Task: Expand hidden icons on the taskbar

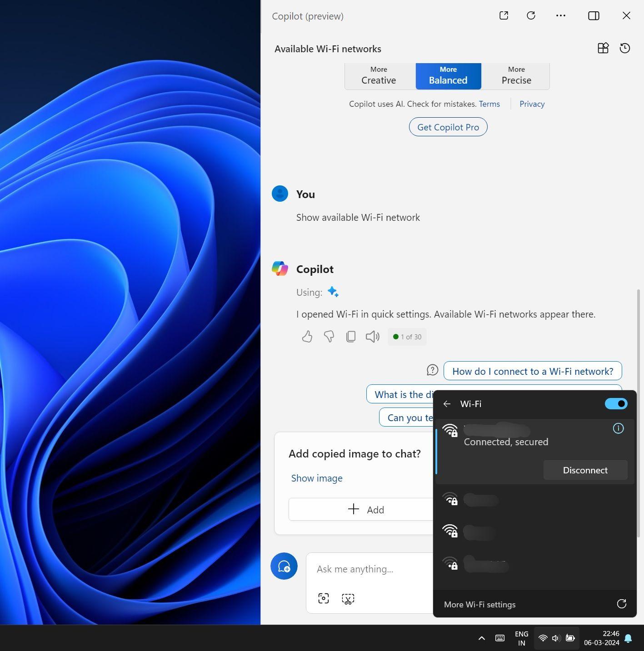Action: tap(481, 638)
